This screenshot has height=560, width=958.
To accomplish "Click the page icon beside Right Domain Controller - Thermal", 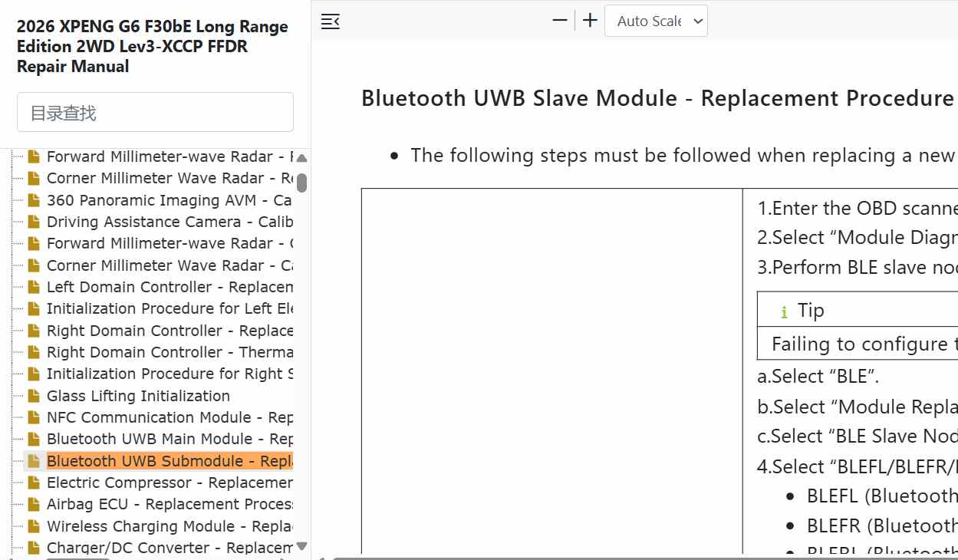I will pos(33,352).
